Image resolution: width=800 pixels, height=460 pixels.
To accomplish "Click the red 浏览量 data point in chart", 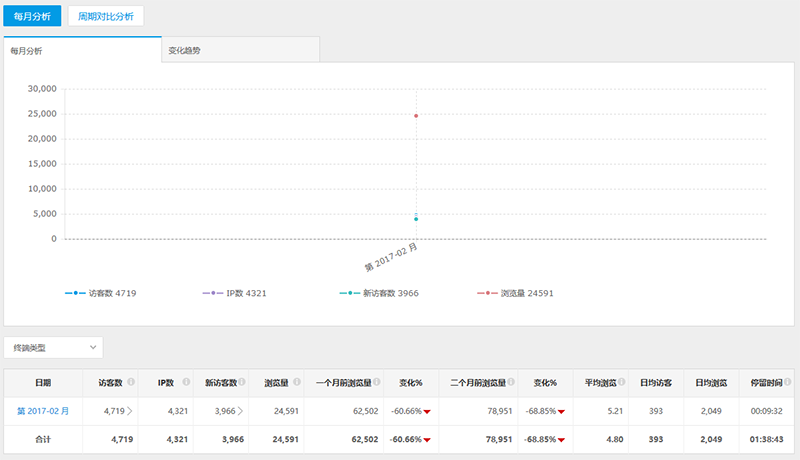I will (x=416, y=116).
